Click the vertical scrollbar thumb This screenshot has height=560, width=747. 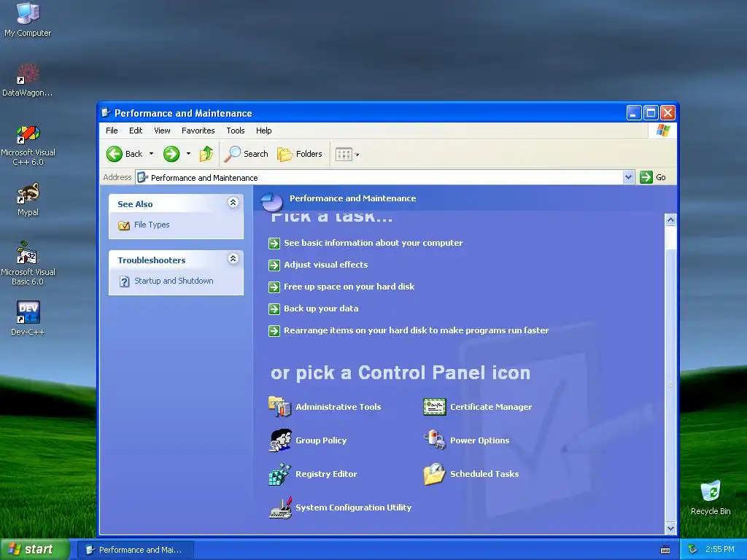(x=671, y=385)
